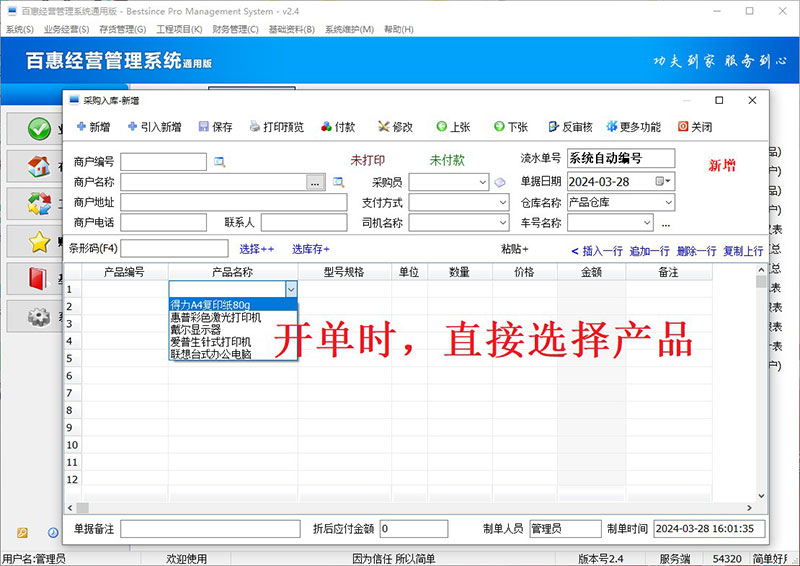Click the 商户编号 input field

point(164,162)
